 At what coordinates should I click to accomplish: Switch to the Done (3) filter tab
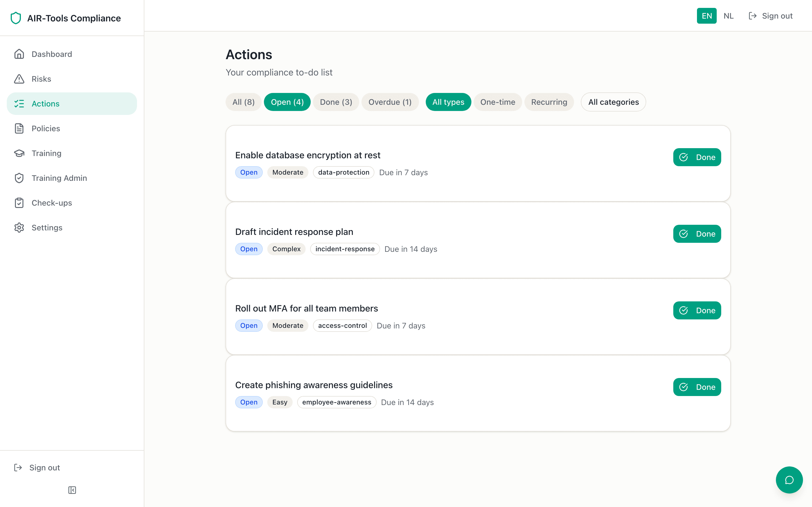pos(336,102)
